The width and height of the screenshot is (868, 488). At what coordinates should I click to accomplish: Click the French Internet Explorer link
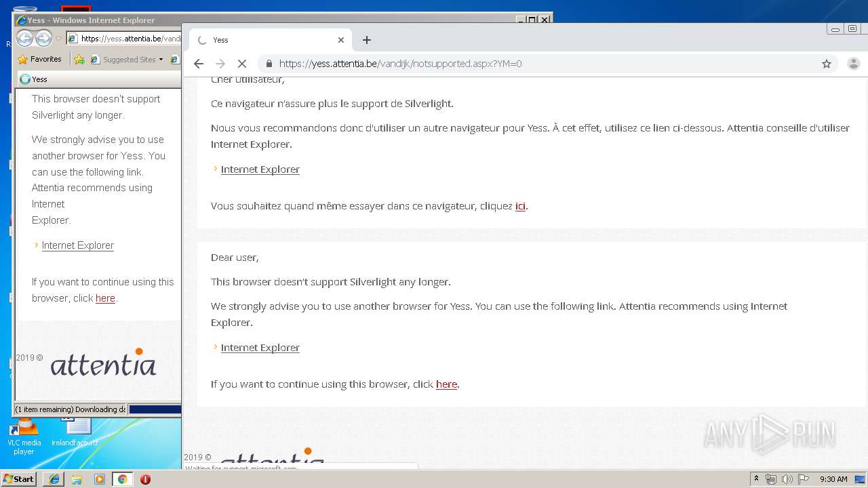260,169
